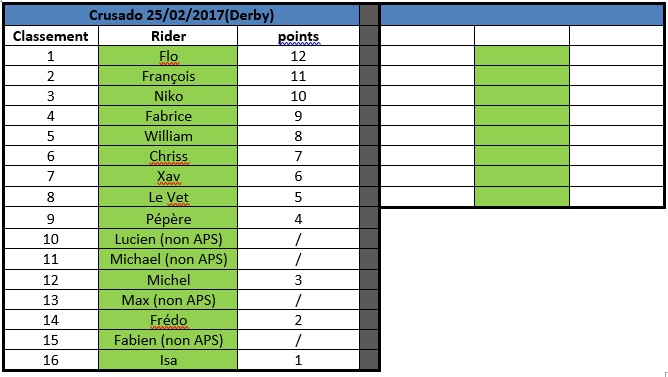Click the Pépère rider cell

pos(168,218)
